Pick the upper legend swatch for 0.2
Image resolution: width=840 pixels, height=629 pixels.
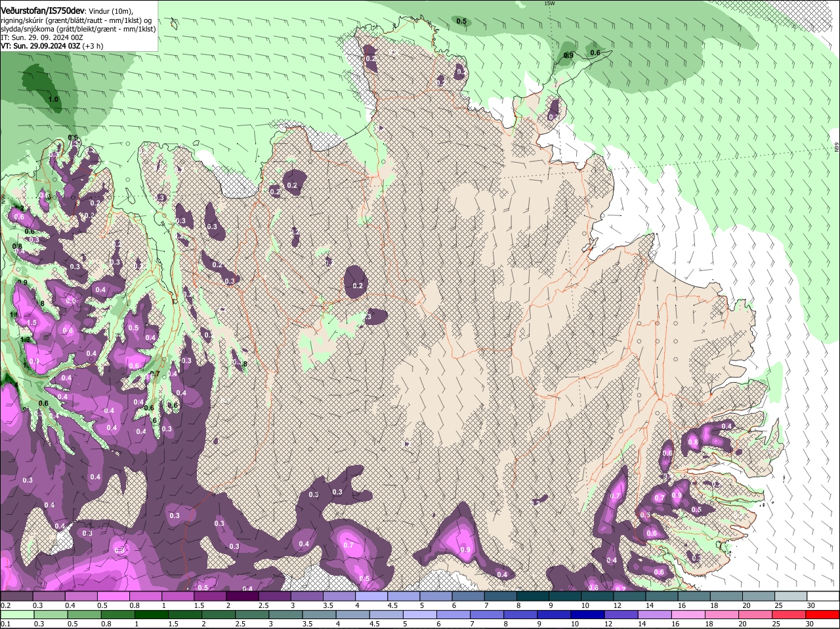(x=16, y=596)
